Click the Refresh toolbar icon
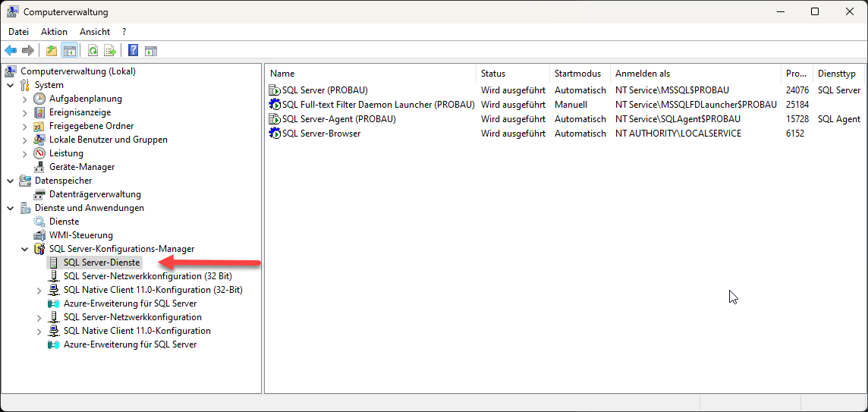This screenshot has width=868, height=412. coord(93,51)
